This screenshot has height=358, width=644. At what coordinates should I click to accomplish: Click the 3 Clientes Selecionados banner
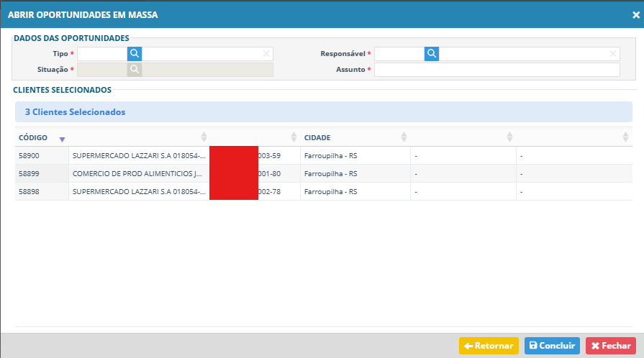[324, 111]
